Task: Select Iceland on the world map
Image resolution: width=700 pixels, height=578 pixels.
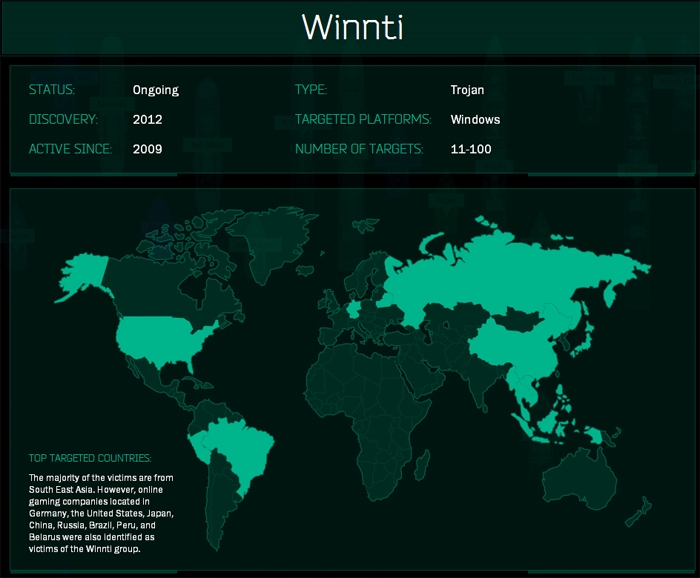Action: (305, 270)
